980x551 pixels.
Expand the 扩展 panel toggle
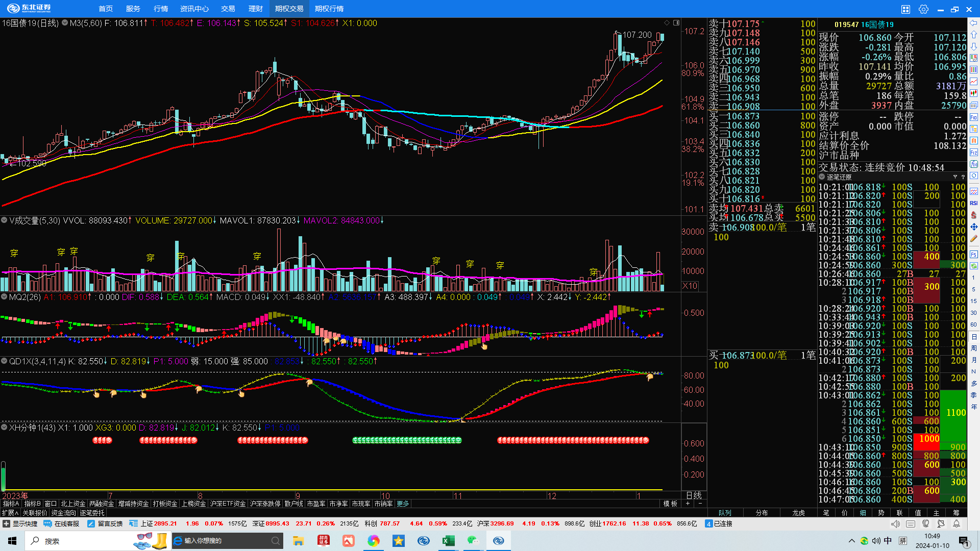tap(10, 513)
